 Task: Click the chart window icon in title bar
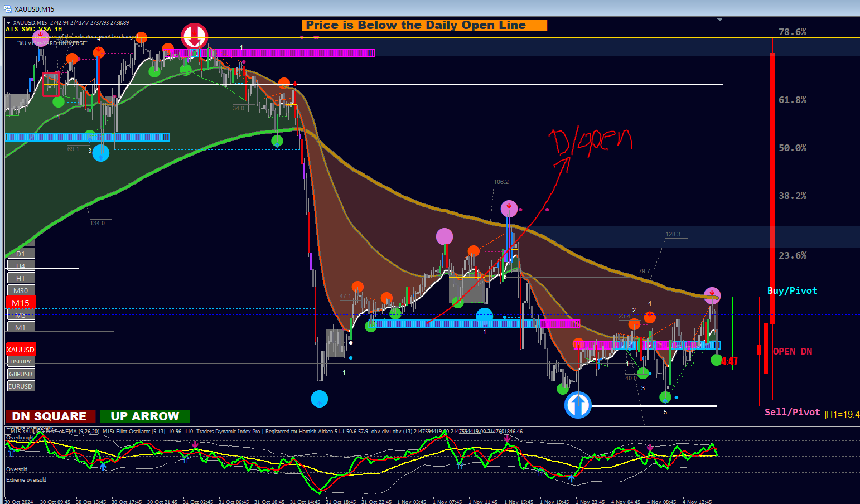7,8
